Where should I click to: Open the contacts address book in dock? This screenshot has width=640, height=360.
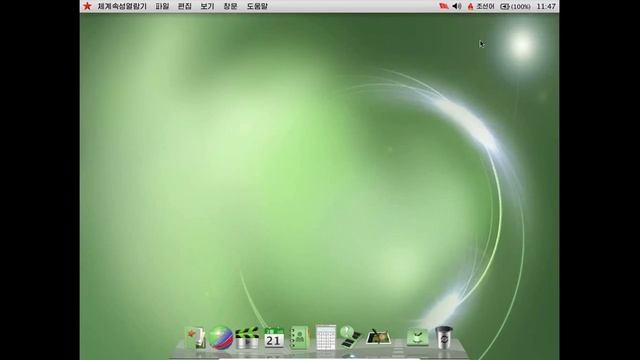300,338
